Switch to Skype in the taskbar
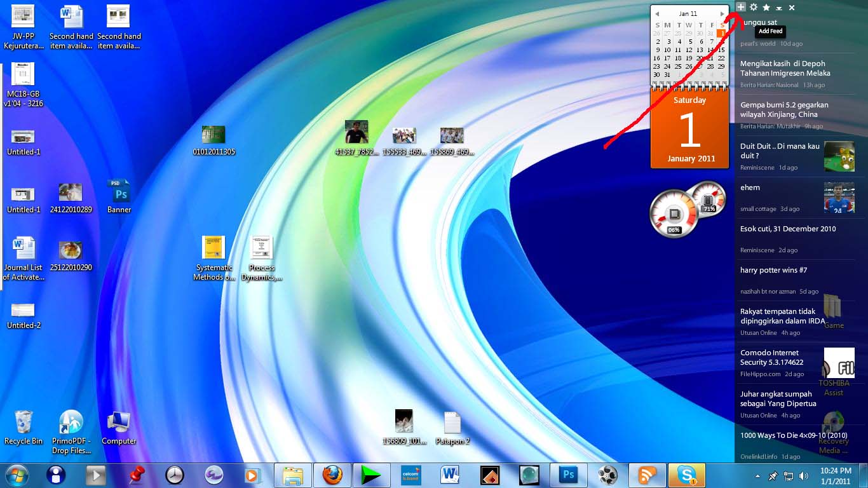The image size is (868, 488). [686, 475]
